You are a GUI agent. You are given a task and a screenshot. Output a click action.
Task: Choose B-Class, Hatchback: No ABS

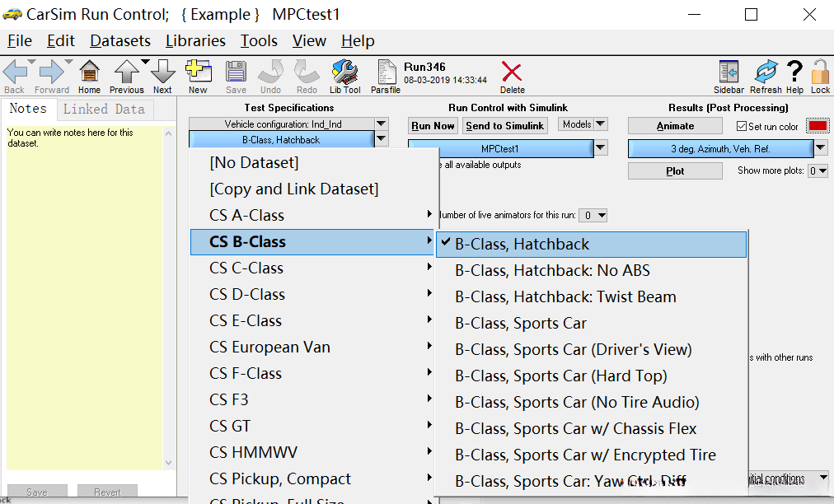click(592, 270)
